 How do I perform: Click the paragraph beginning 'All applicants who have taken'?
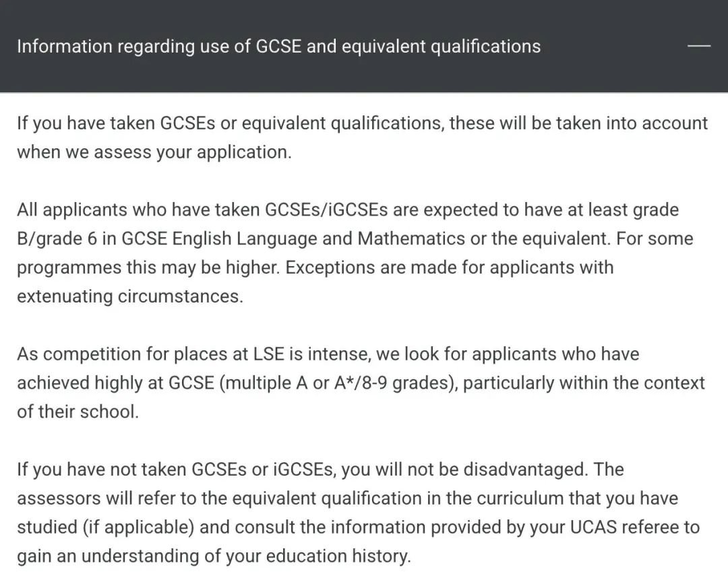click(355, 253)
